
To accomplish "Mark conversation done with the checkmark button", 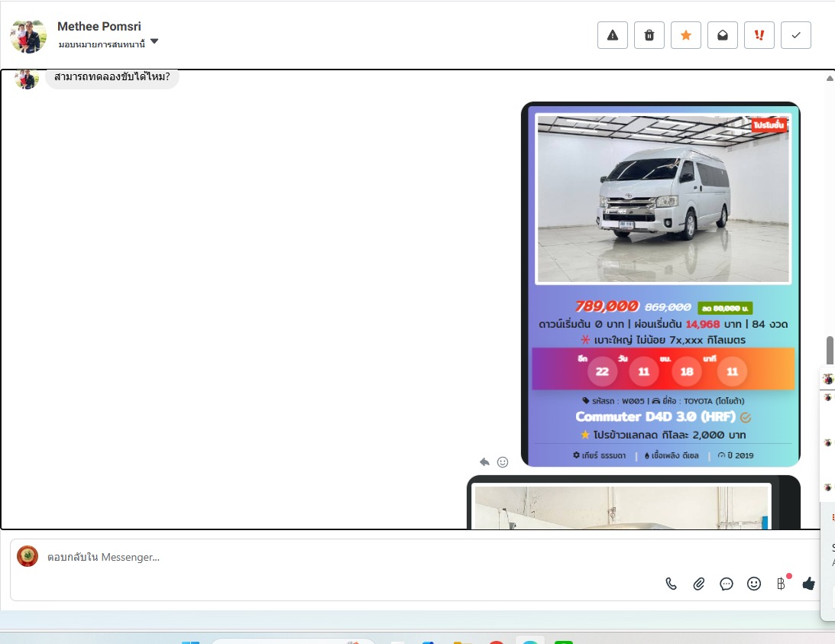I will [795, 35].
